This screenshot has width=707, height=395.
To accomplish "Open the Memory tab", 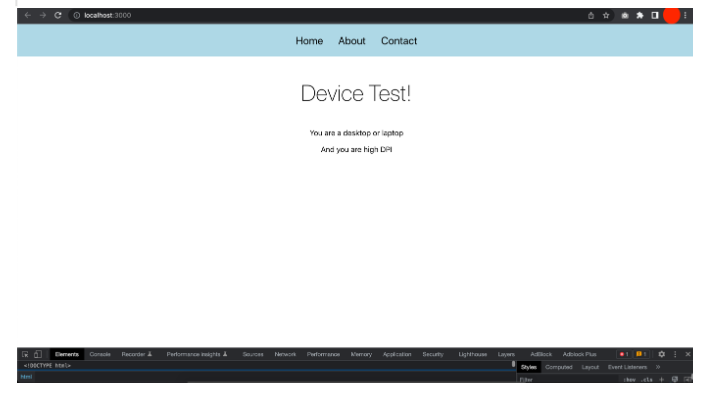I will point(361,354).
